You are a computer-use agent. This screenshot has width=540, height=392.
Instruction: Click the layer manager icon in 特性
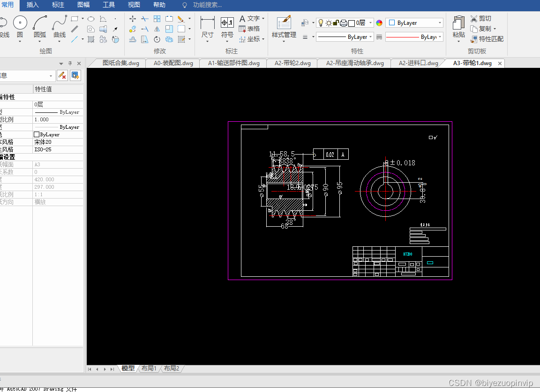(305, 23)
